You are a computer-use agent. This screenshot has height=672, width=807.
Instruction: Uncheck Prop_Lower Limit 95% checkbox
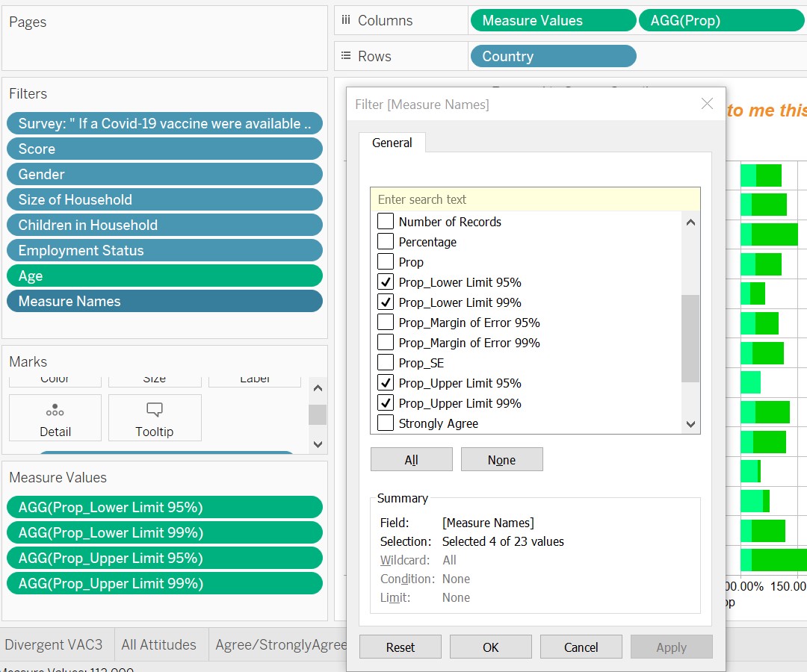click(386, 282)
